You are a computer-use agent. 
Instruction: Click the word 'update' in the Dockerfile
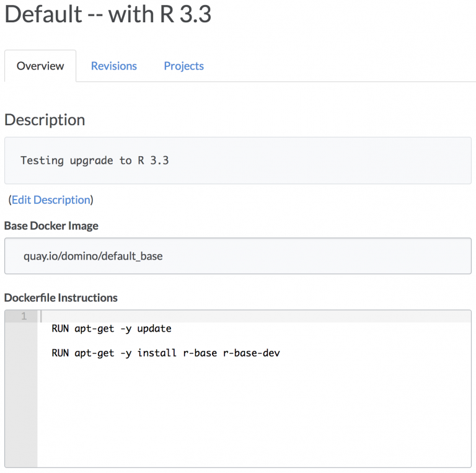(x=154, y=329)
